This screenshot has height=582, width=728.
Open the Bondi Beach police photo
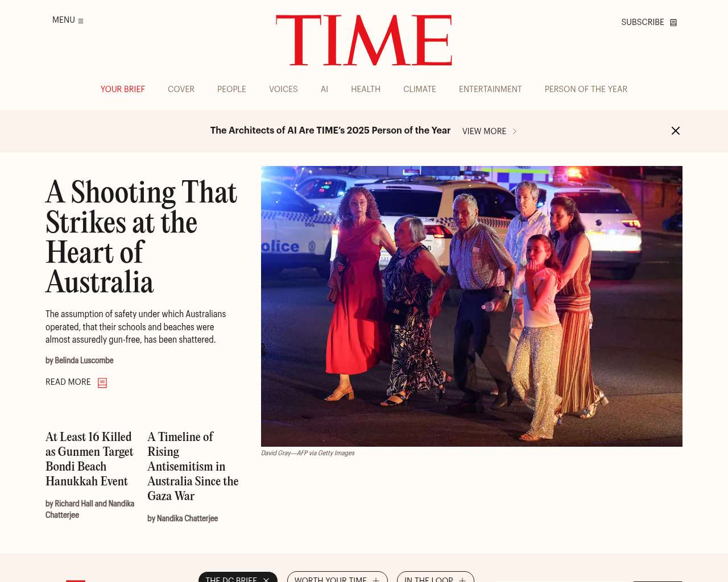471,306
